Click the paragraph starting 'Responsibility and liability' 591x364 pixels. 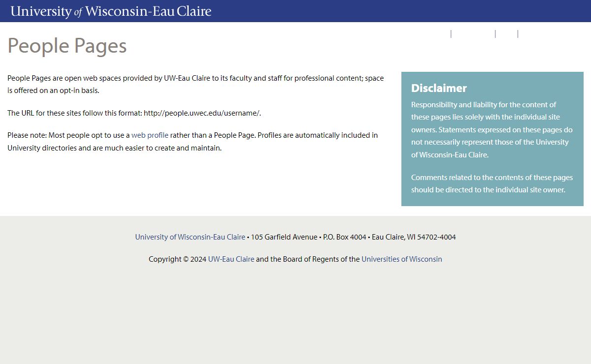point(492,130)
